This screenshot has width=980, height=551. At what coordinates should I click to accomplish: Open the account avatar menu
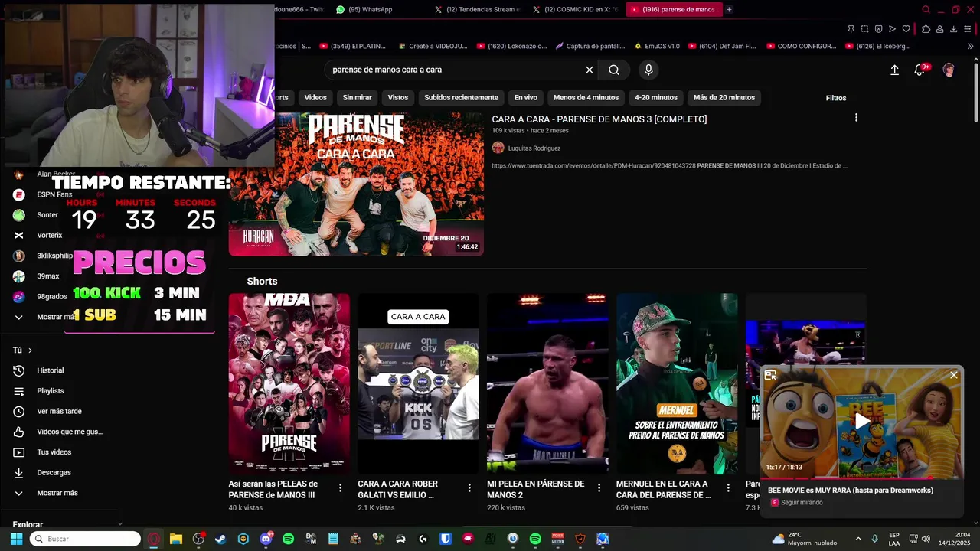949,70
